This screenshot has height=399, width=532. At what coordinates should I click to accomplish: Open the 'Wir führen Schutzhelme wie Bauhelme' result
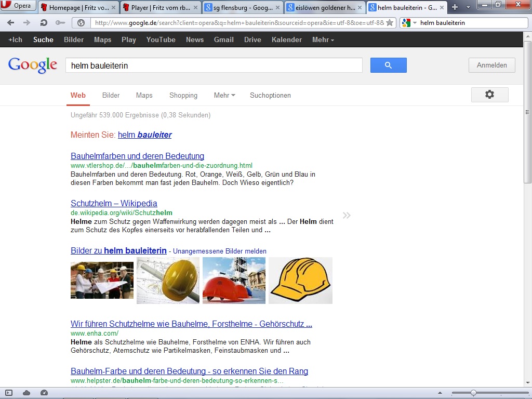click(191, 324)
